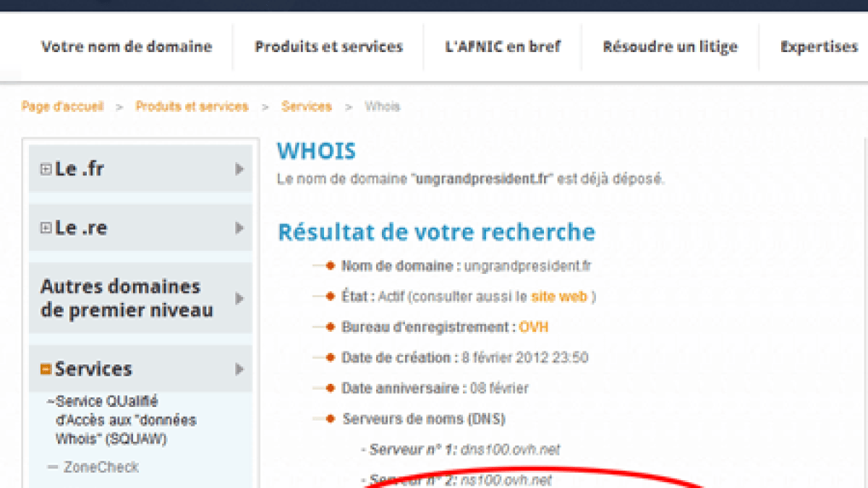
Task: Open the 'Produits et services' menu
Action: coord(328,47)
